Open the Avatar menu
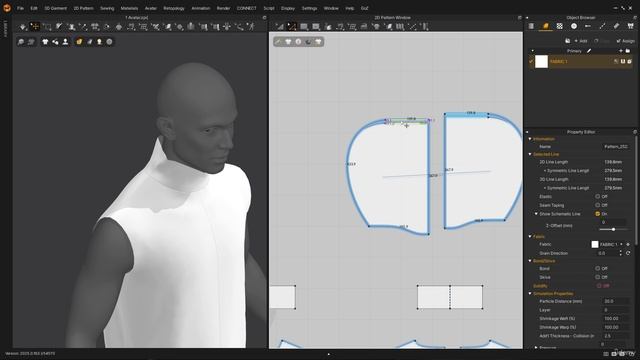This screenshot has height=360, width=640. click(x=151, y=8)
